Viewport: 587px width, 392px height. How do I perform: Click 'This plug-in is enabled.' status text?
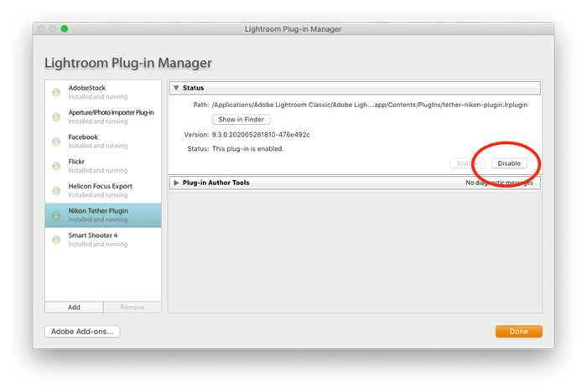(248, 149)
